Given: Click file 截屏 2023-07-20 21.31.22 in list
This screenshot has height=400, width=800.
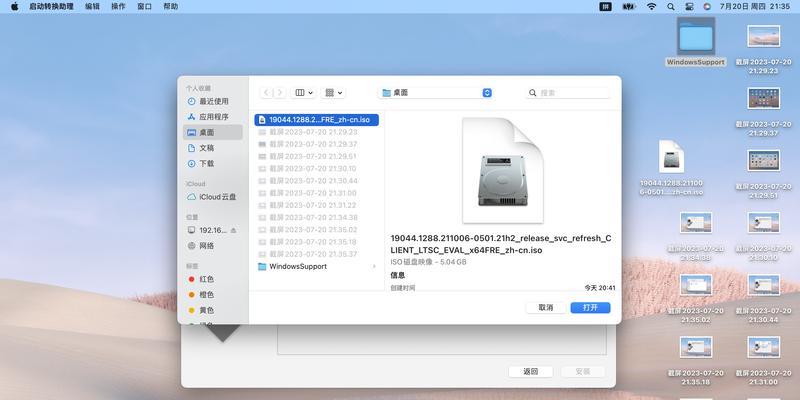Looking at the screenshot, I should [x=316, y=205].
